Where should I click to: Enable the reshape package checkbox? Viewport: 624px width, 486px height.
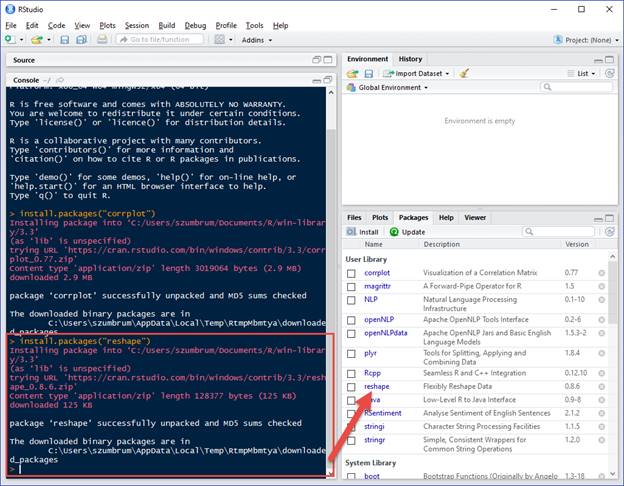pos(351,385)
